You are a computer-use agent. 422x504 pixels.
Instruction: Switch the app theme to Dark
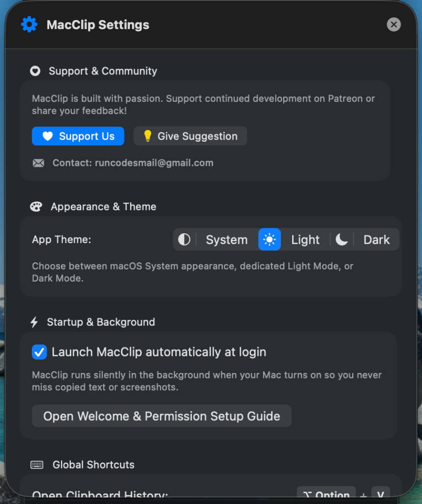click(x=376, y=240)
